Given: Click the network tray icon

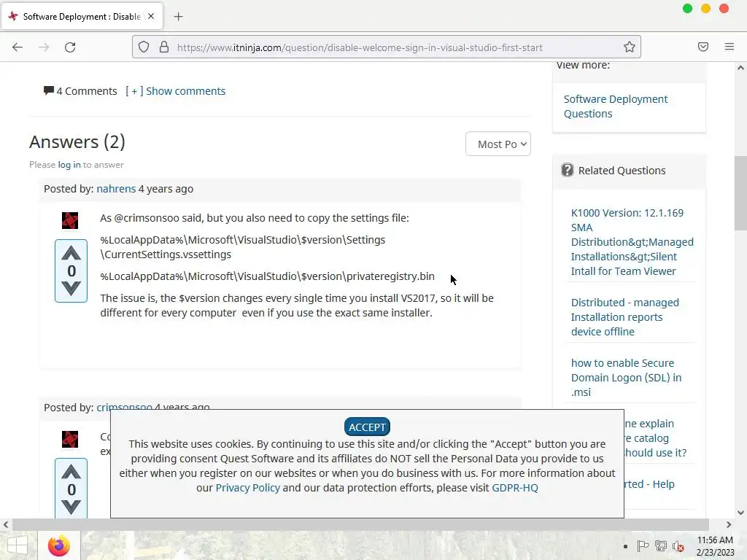Looking at the screenshot, I should 661,546.
